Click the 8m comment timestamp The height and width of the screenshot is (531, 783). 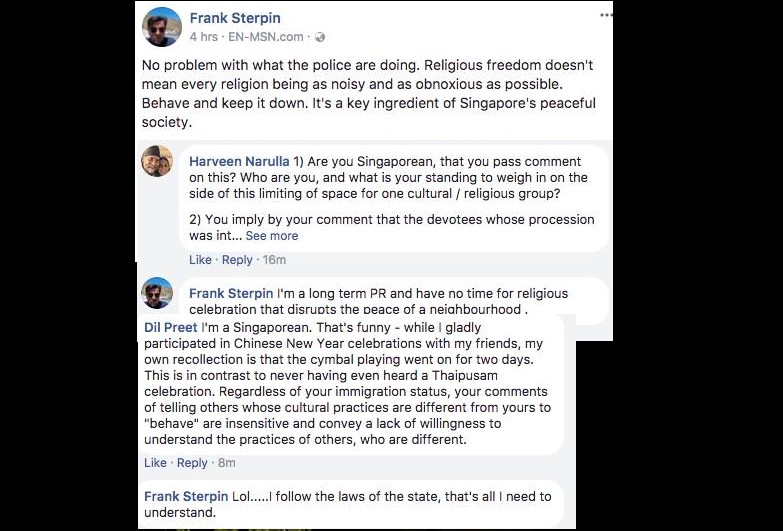point(227,463)
